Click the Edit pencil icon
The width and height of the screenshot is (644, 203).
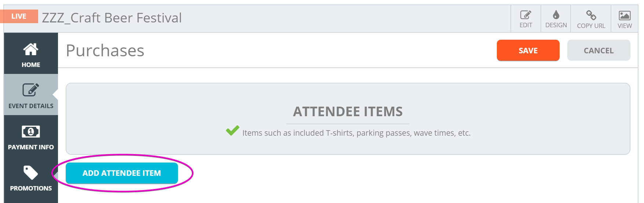525,15
